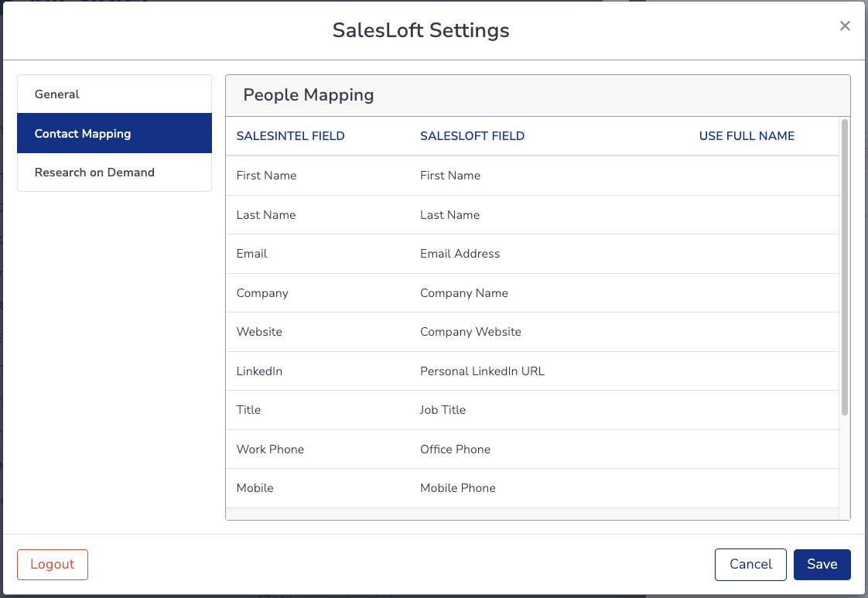Click the SALESLOFT FIELD column header
This screenshot has width=868, height=598.
[x=472, y=136]
